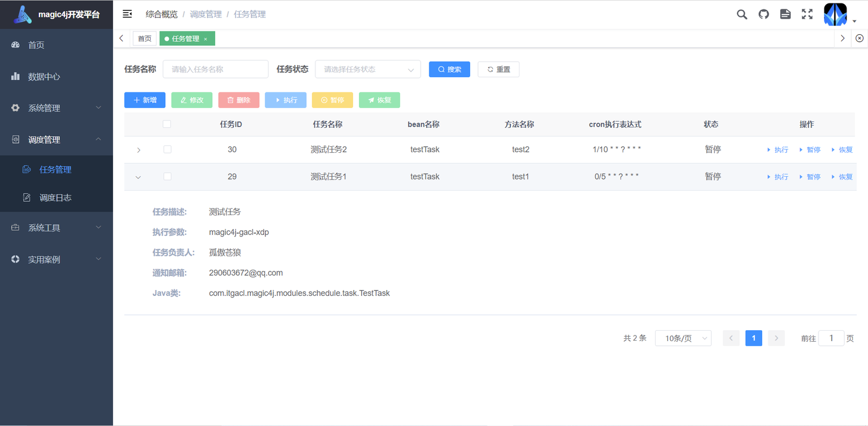
Task: Close the 任务管理 tab with x
Action: [x=206, y=39]
